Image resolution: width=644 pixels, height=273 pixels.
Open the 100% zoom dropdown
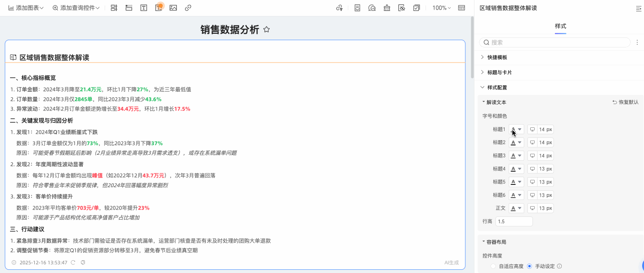(x=442, y=8)
